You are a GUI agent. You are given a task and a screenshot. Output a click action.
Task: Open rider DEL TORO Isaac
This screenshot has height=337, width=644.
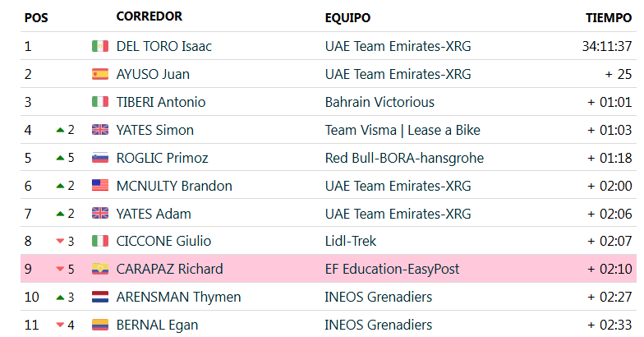pos(164,46)
